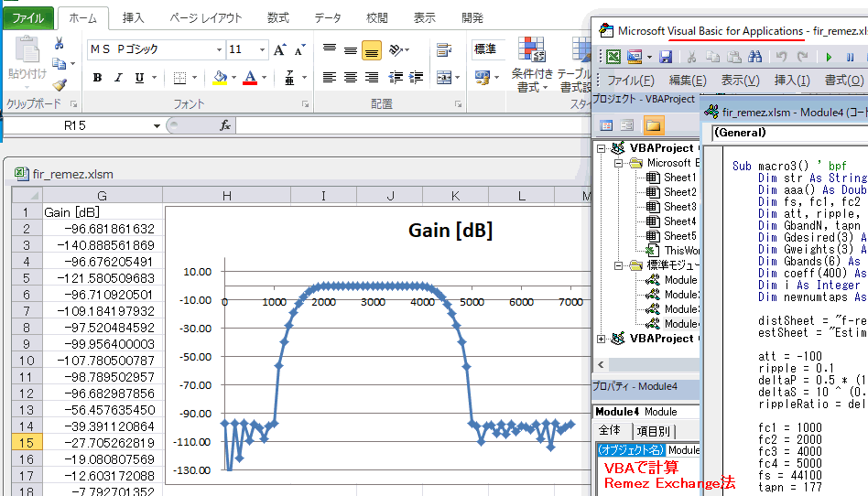The width and height of the screenshot is (868, 496).
Task: Click the View Microsoft Excel icon in VBA
Action: click(613, 57)
